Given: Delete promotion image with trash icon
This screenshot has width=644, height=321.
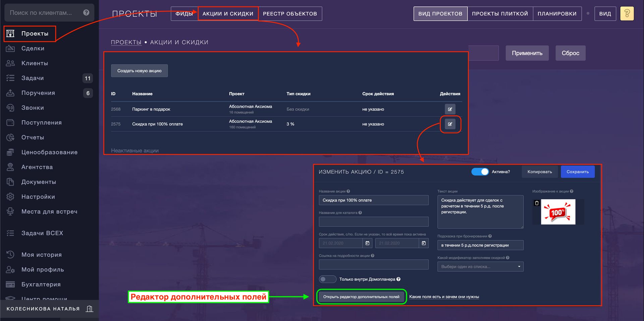Looking at the screenshot, I should 537,203.
